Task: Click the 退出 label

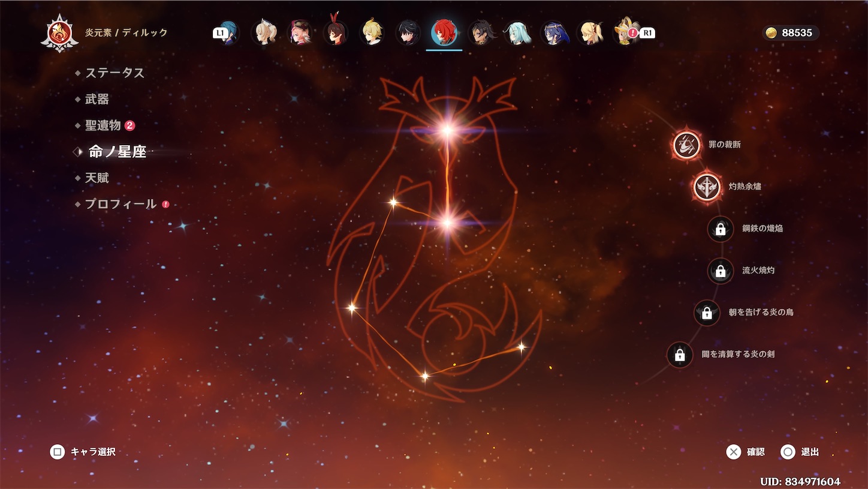Action: pyautogui.click(x=810, y=452)
